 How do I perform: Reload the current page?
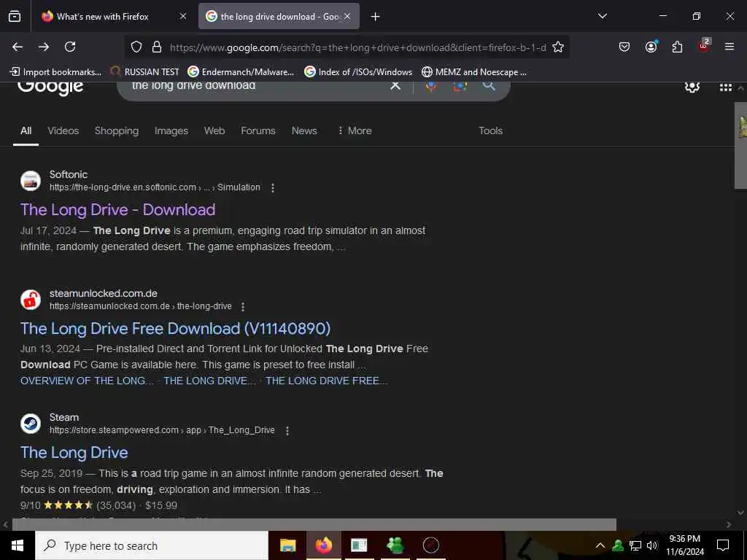[70, 47]
